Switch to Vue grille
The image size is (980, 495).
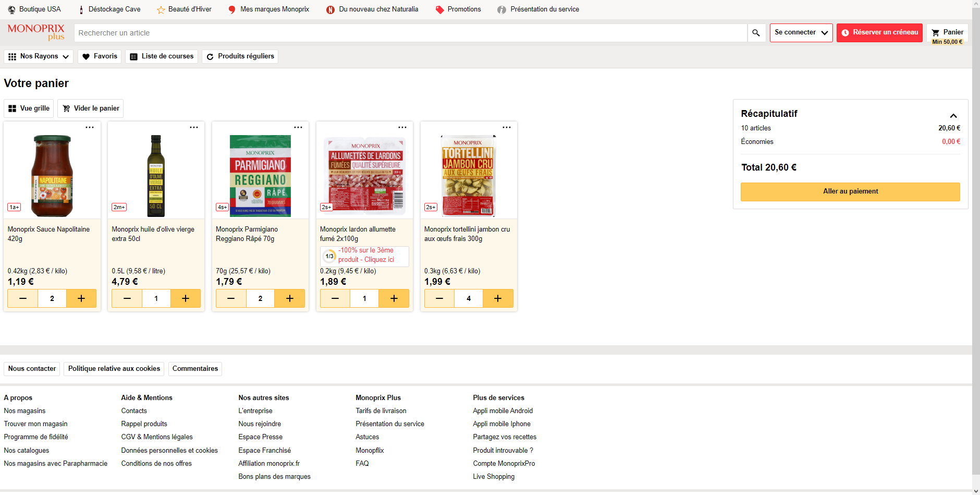tap(29, 108)
